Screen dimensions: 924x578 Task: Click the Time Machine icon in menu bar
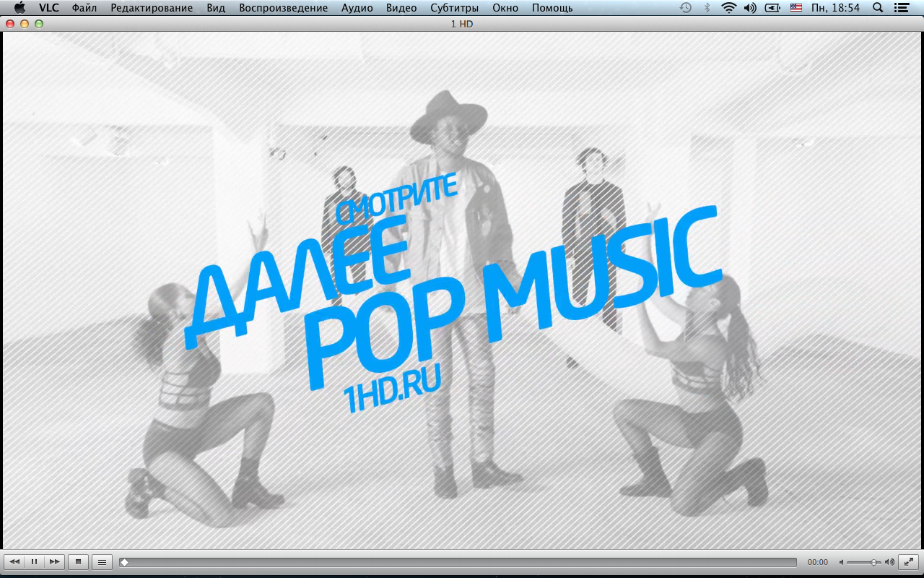pos(686,8)
